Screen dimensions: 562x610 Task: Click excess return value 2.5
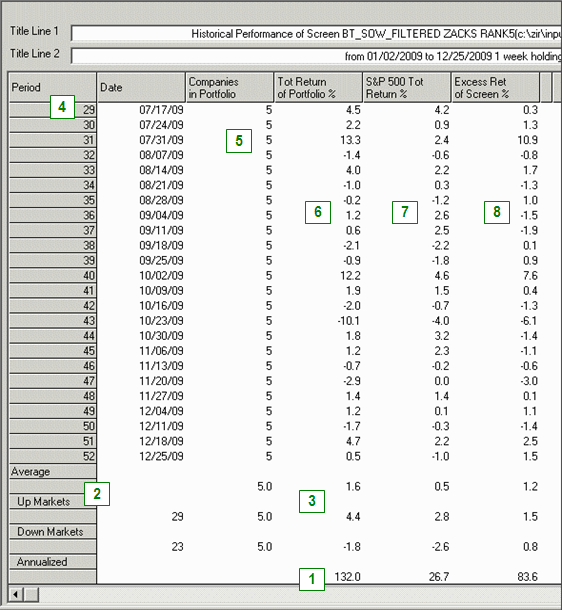(x=530, y=441)
